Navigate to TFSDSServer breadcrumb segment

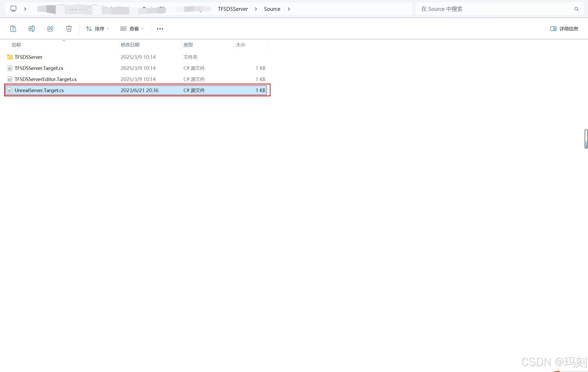[x=233, y=9]
